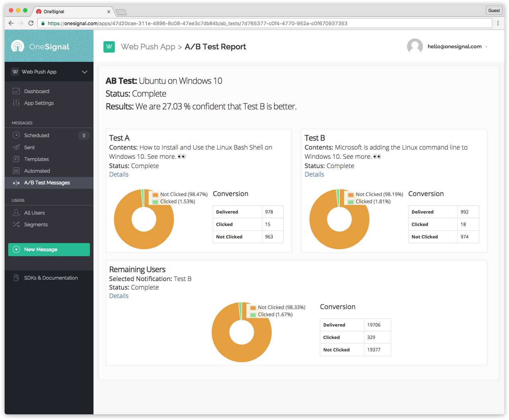Image resolution: width=509 pixels, height=420 pixels.
Task: Open the hello@onesignal.com account dropdown arrow
Action: 486,47
